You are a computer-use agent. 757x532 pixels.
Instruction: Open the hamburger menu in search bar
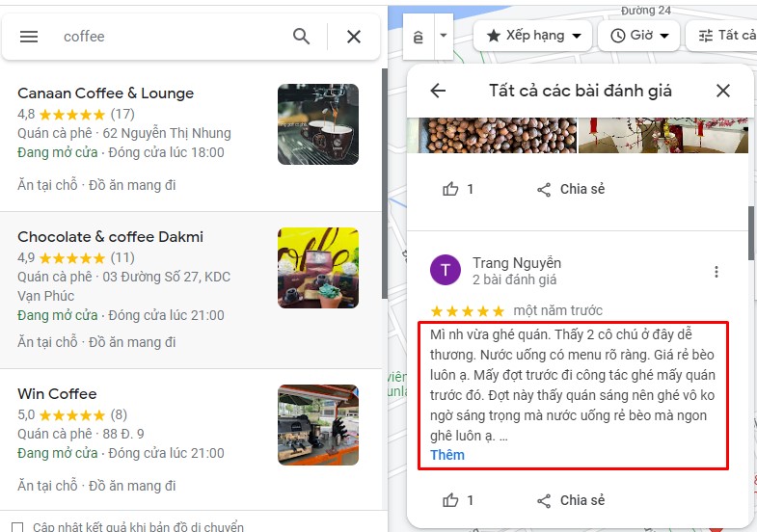pos(29,37)
